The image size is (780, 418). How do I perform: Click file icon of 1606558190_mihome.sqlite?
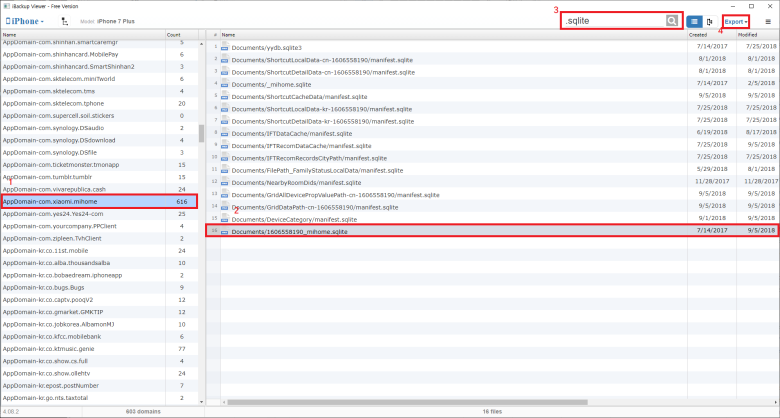click(x=225, y=231)
